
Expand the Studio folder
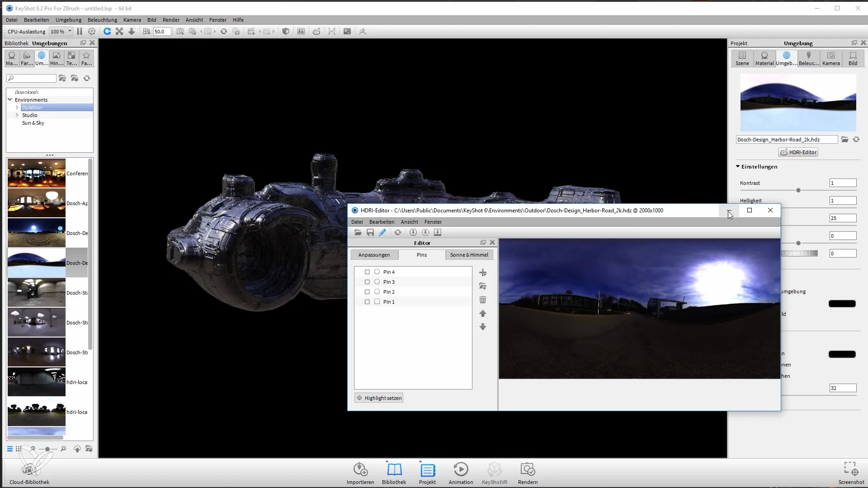(x=17, y=115)
